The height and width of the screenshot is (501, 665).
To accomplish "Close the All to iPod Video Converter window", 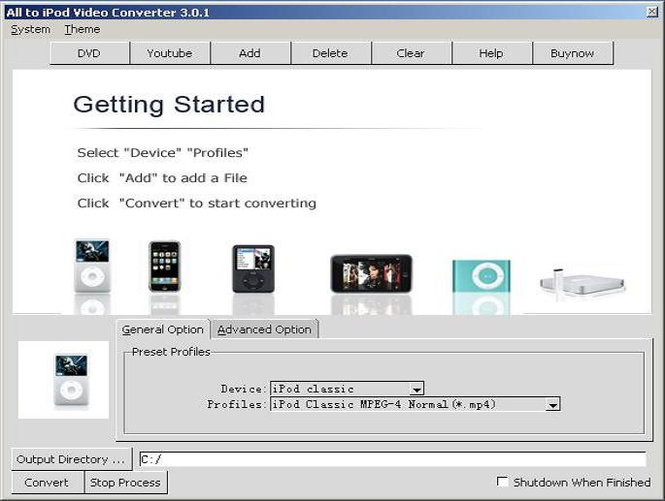I will (x=652, y=12).
